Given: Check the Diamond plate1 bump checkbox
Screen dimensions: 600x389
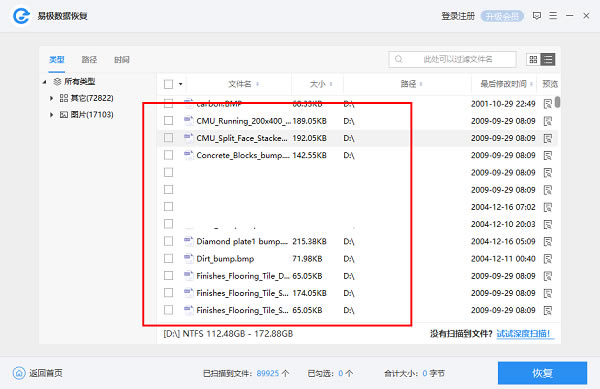Looking at the screenshot, I should 168,241.
